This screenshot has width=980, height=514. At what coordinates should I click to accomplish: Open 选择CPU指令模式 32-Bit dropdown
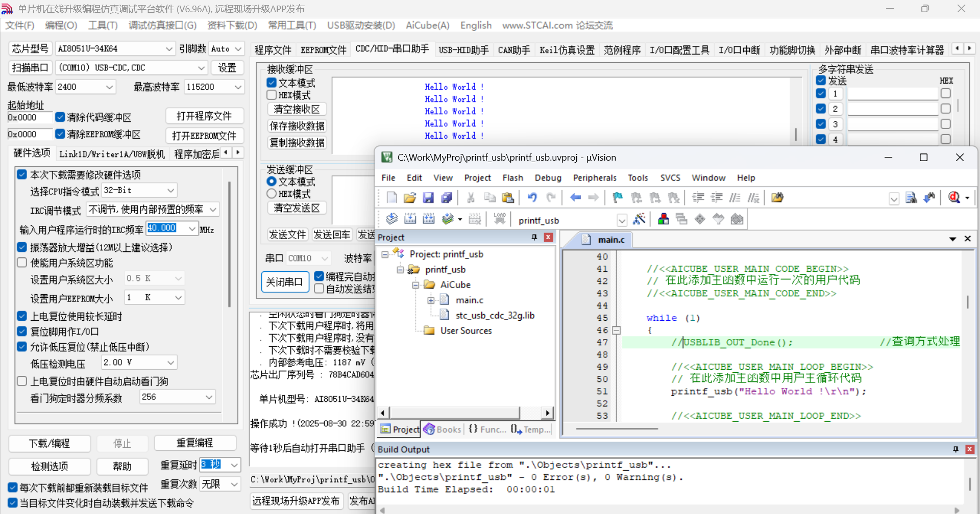point(171,190)
